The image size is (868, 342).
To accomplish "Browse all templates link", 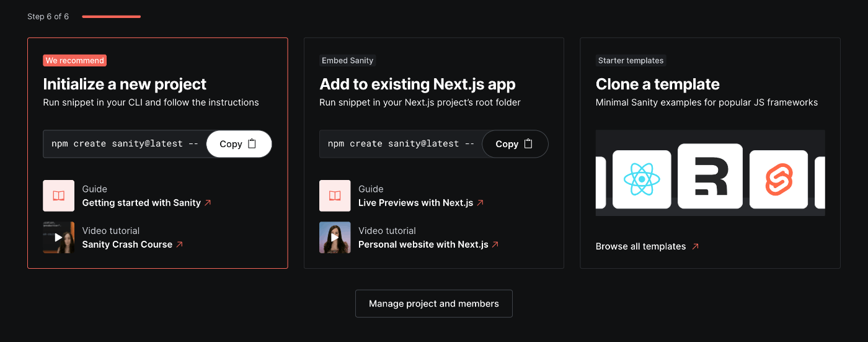I will coord(640,246).
